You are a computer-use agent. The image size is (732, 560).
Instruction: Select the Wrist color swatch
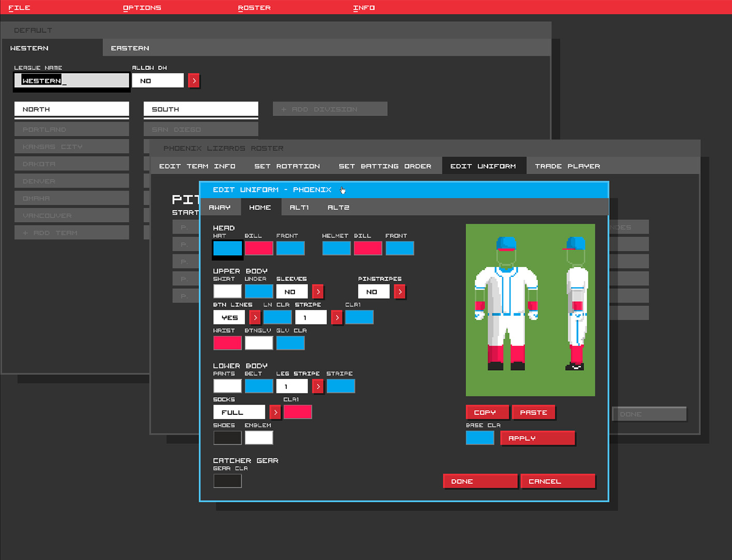(x=228, y=343)
